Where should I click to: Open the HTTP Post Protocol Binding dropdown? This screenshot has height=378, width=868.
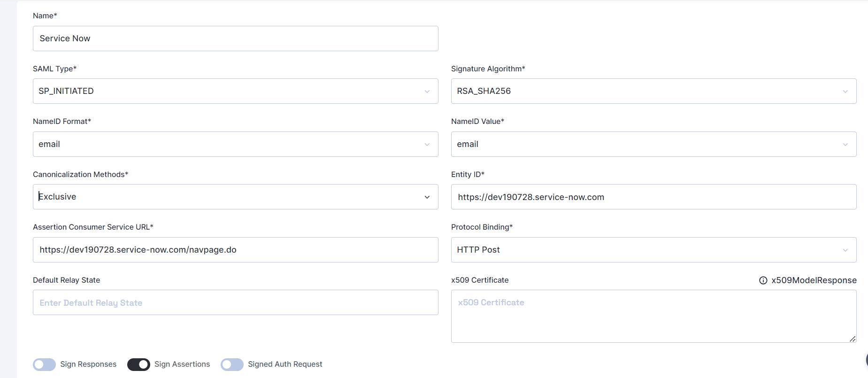[x=653, y=250]
